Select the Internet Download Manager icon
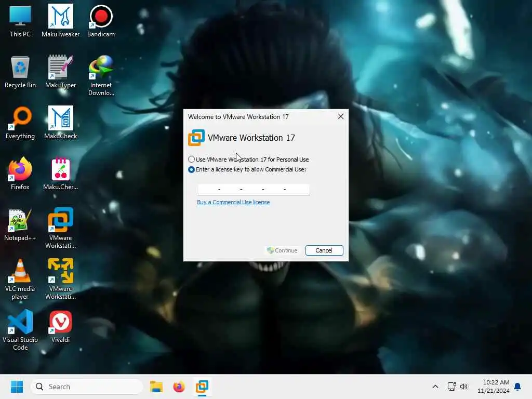Viewport: 532px width, 399px height. coord(101,76)
